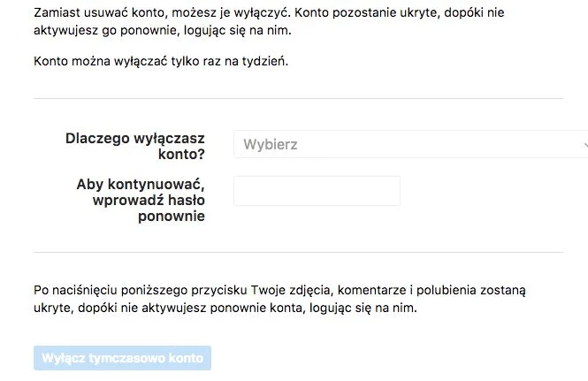Click the "Aby kontynuować, wprowadź hasło ponownie" label
Viewport: 588px width, 381px height.
point(141,201)
